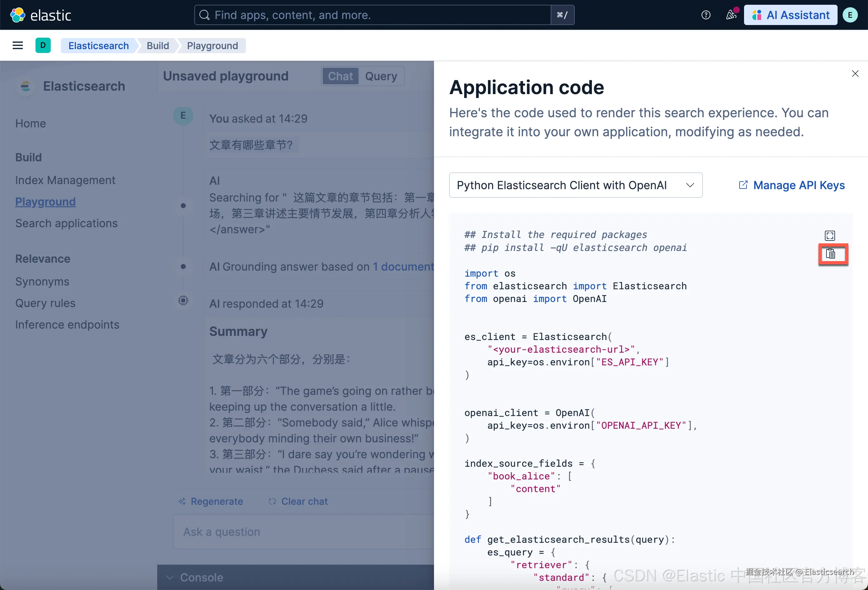Screen dimensions: 868x590
Task: Copy the application code to clipboard
Action: click(830, 254)
